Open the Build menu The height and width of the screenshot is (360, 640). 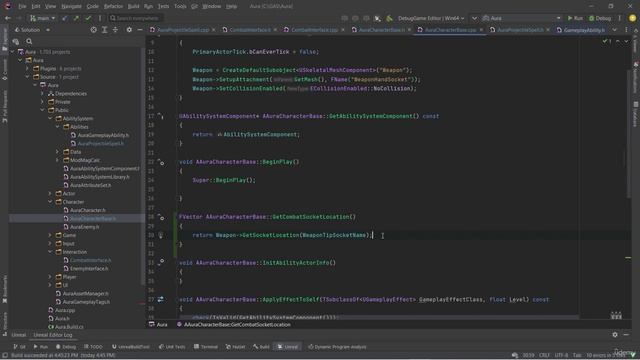(133, 7)
